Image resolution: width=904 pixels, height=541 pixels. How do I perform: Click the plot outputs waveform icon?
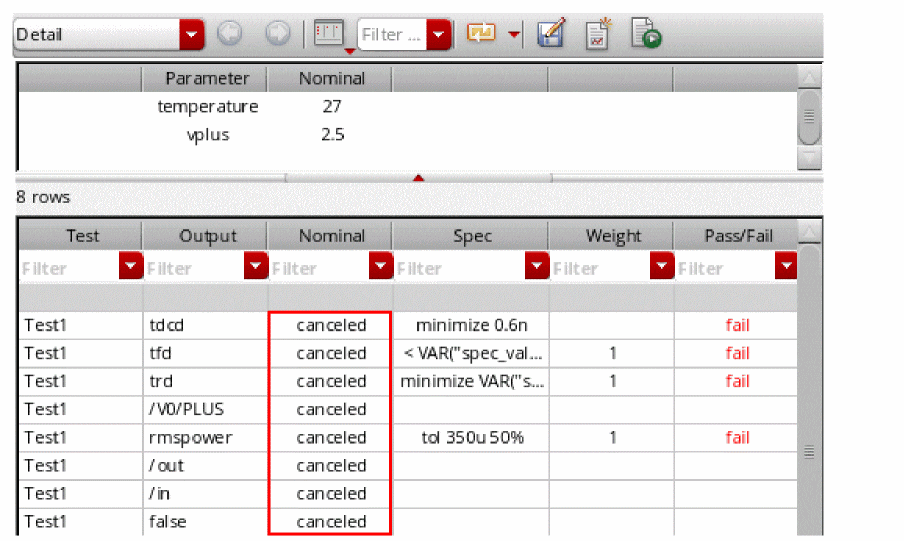tap(481, 33)
